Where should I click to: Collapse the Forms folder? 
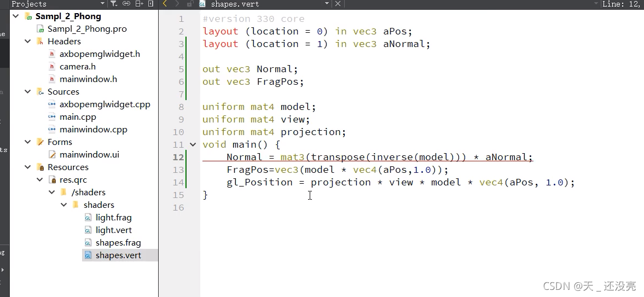coord(28,142)
